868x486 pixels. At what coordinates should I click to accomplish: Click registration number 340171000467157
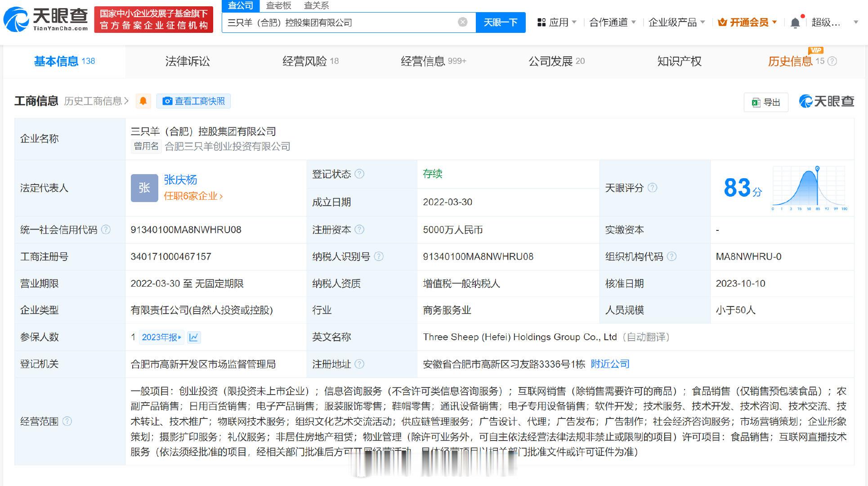pyautogui.click(x=171, y=256)
